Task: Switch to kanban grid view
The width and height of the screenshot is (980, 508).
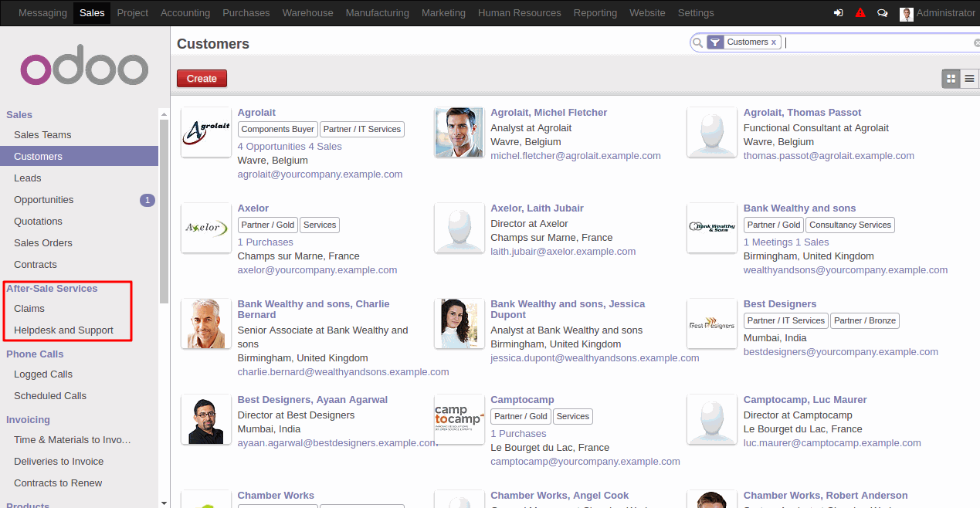Action: [951, 78]
